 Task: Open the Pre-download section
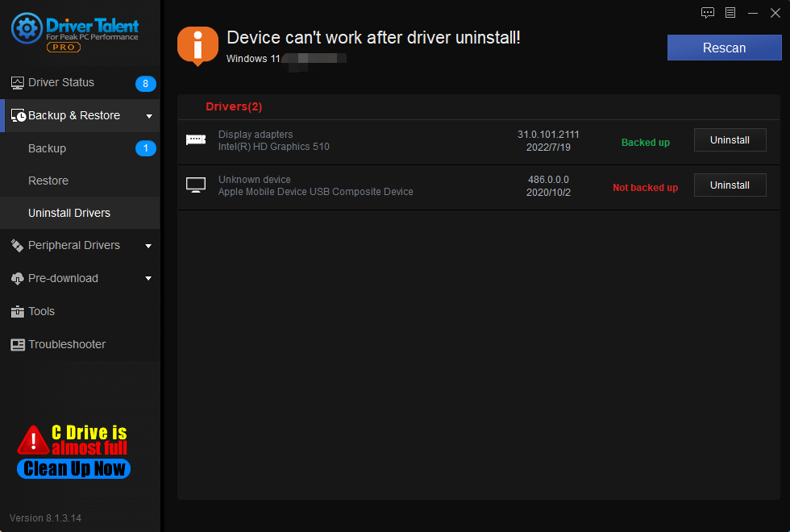coord(80,279)
